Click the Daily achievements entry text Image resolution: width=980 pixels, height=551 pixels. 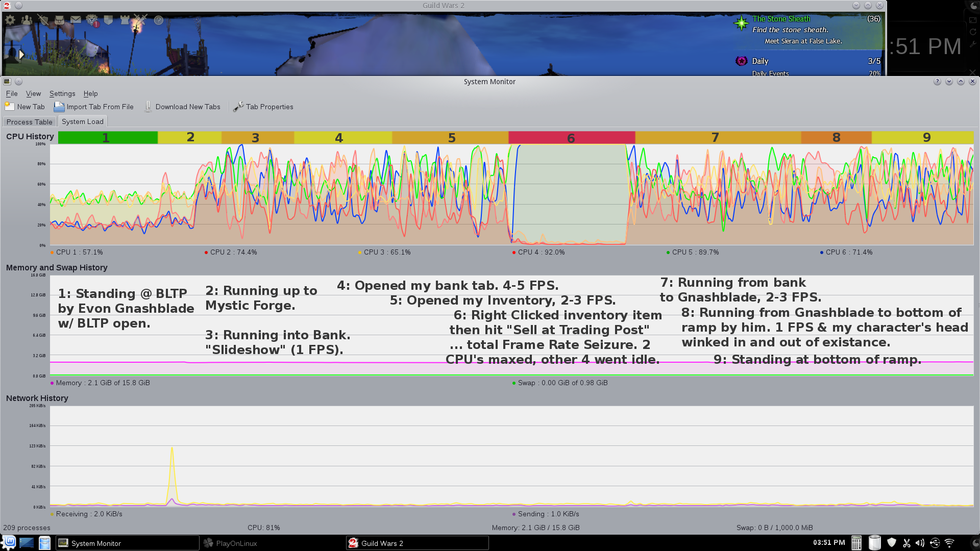click(x=760, y=61)
